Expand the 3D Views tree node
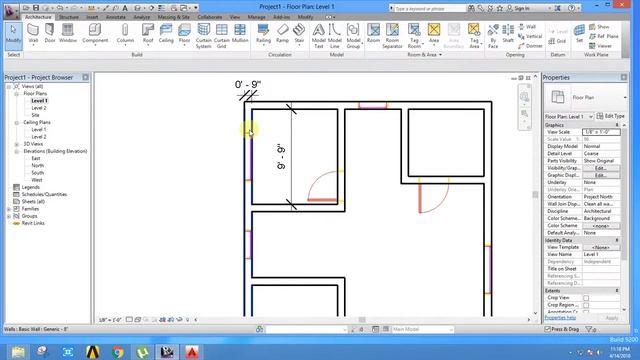This screenshot has height=360, width=640. point(17,144)
